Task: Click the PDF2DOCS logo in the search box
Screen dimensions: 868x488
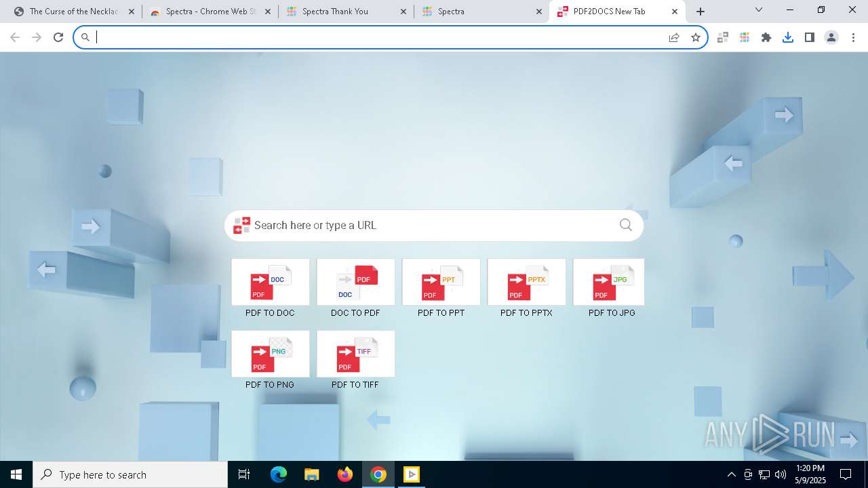Action: tap(242, 225)
